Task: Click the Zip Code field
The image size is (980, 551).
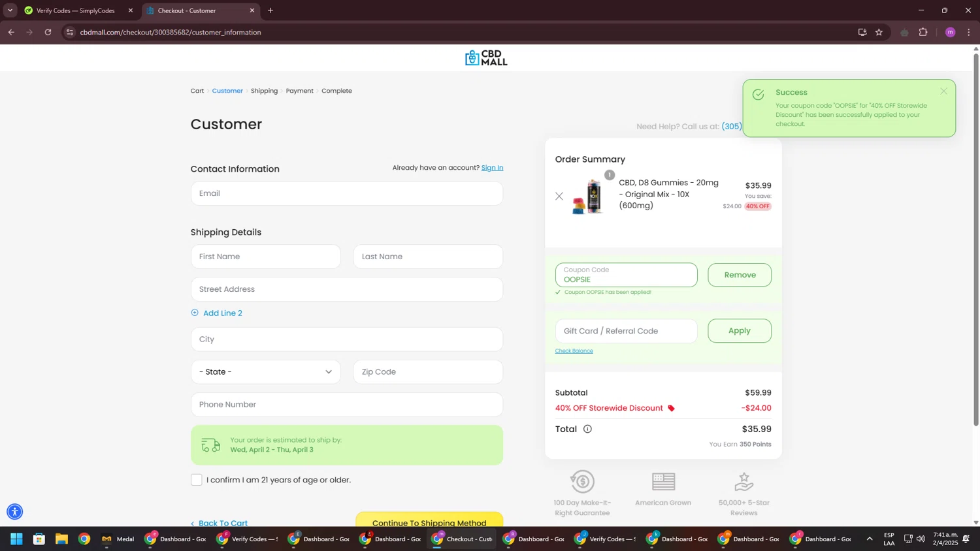Action: pos(428,372)
